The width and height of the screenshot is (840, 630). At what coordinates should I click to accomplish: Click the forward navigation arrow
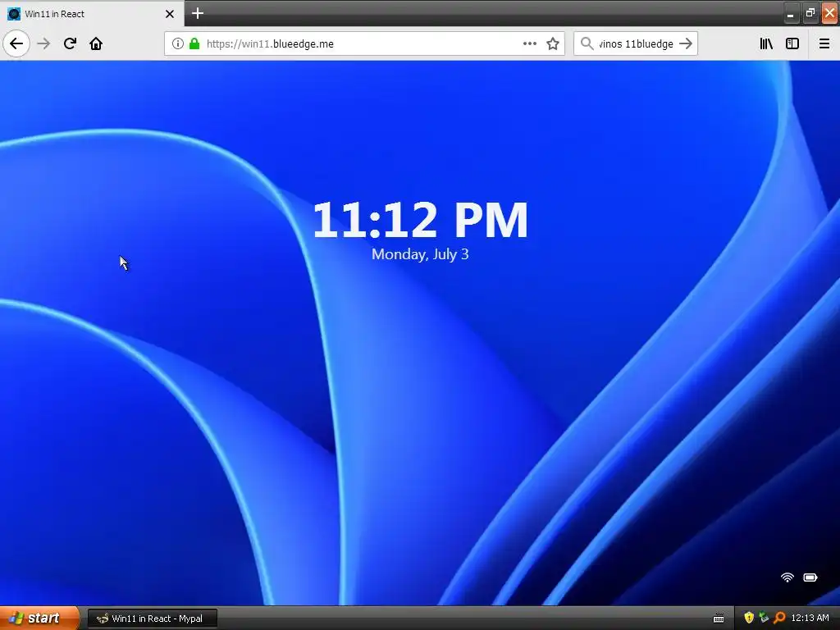43,43
